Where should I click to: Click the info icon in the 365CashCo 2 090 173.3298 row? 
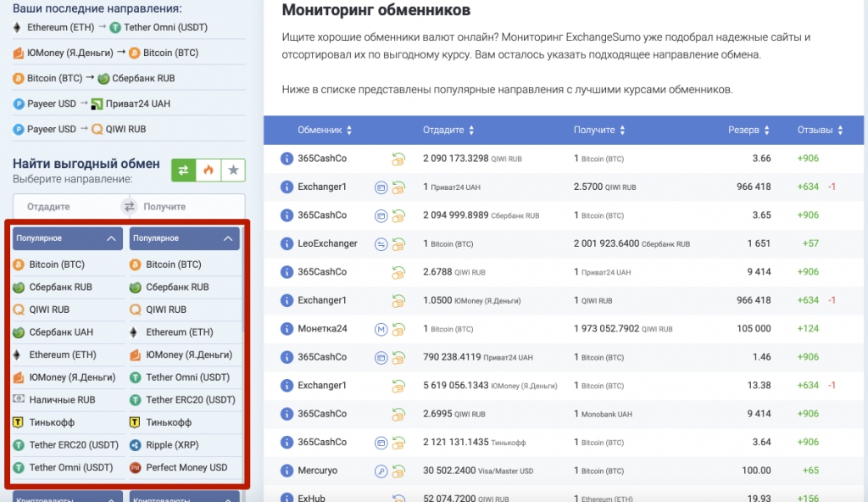coord(287,159)
